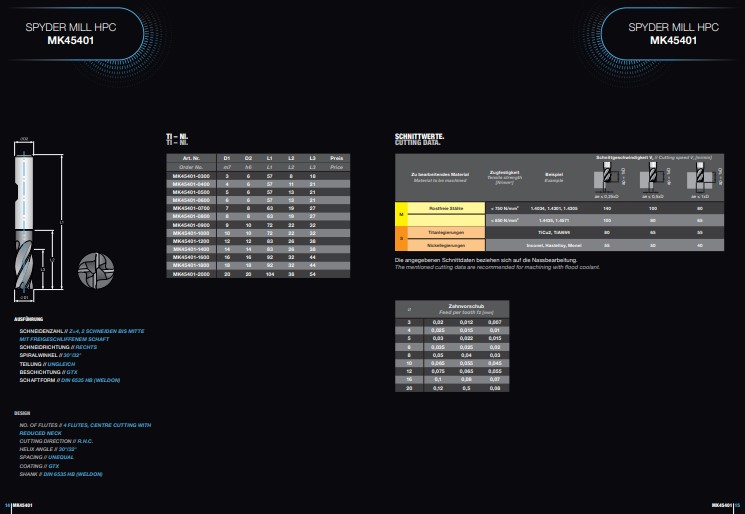Select article row MK45401-0400
The height and width of the screenshot is (514, 745).
pyautogui.click(x=258, y=184)
